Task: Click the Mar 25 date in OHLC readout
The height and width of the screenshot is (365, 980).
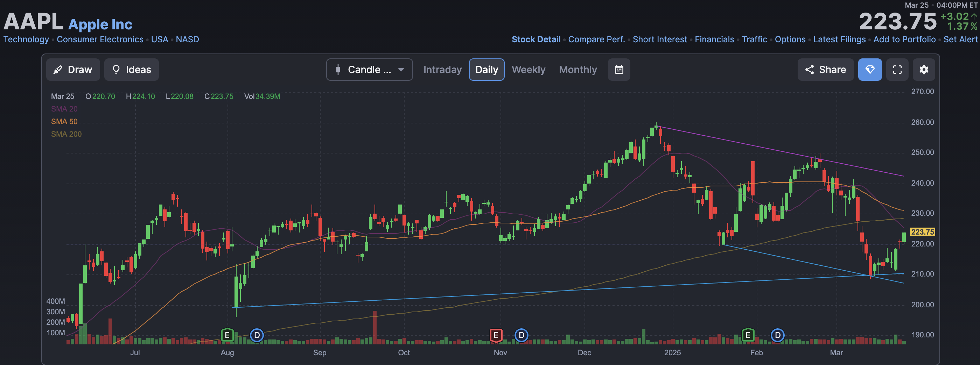Action: coord(63,96)
